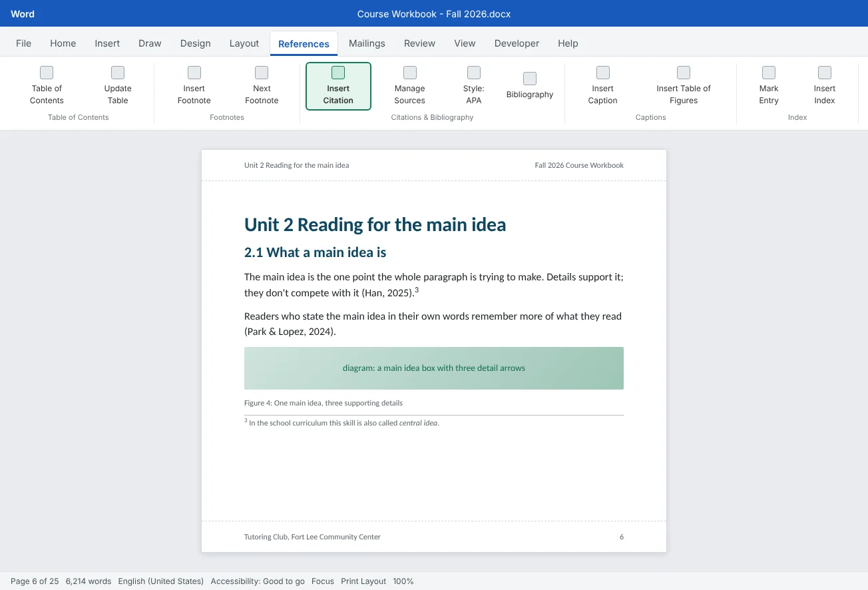
Task: Click the Insert Footnote icon
Action: click(194, 73)
